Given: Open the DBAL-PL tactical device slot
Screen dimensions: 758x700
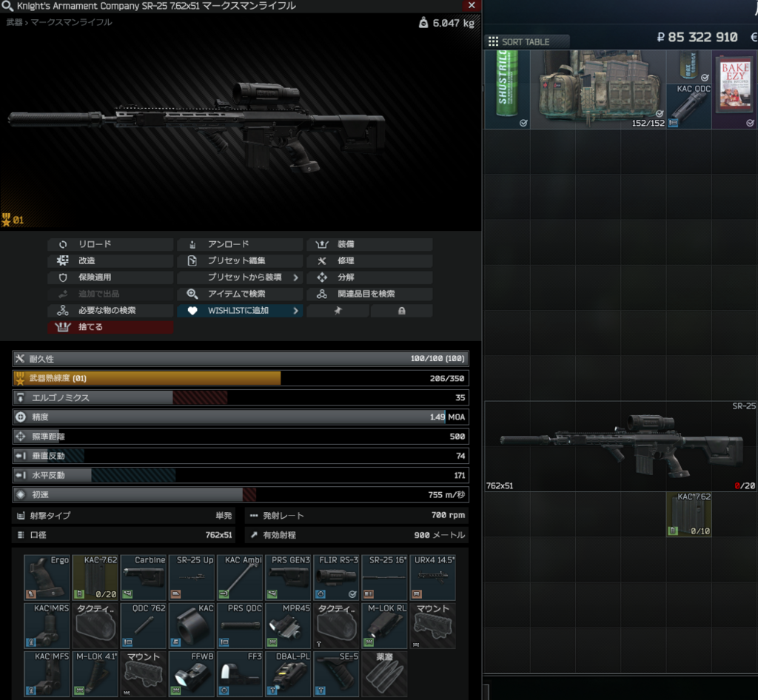Looking at the screenshot, I should pyautogui.click(x=288, y=673).
